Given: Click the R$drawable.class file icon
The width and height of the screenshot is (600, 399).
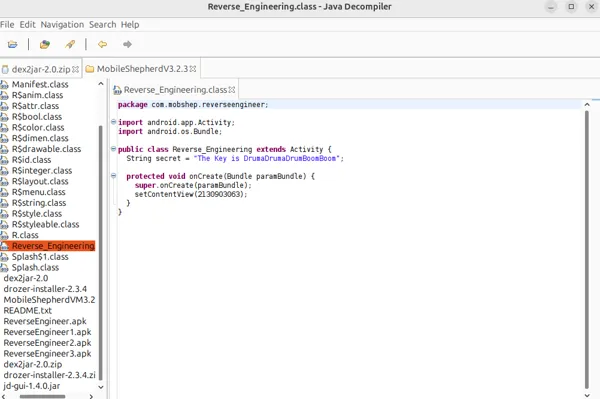Looking at the screenshot, I should [x=5, y=149].
